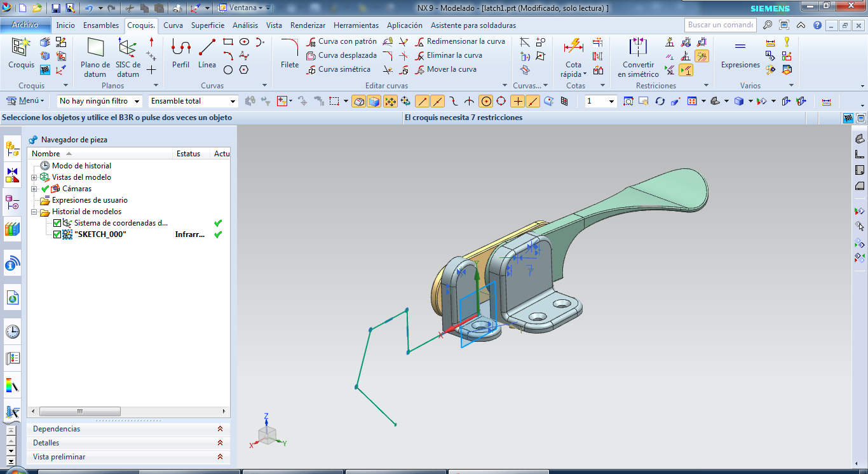868x474 pixels.
Task: Open the 'No hay ningún filtro' dropdown
Action: click(100, 101)
